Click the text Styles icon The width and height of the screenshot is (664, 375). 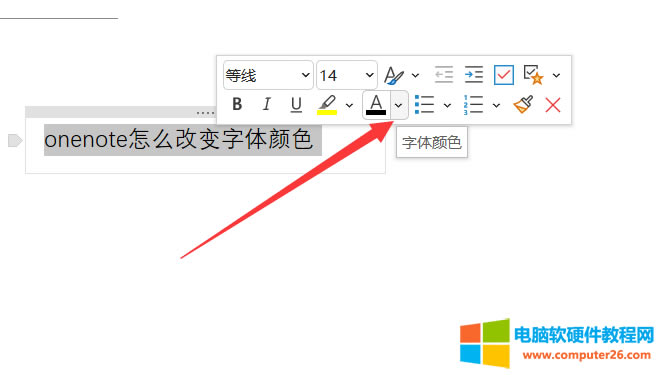point(394,76)
